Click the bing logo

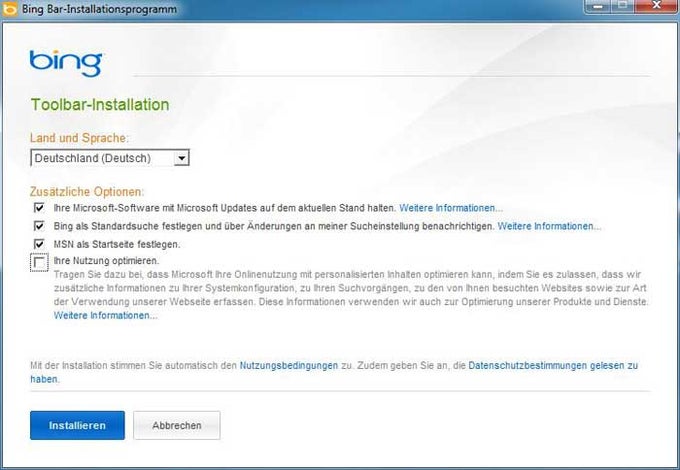pyautogui.click(x=66, y=63)
